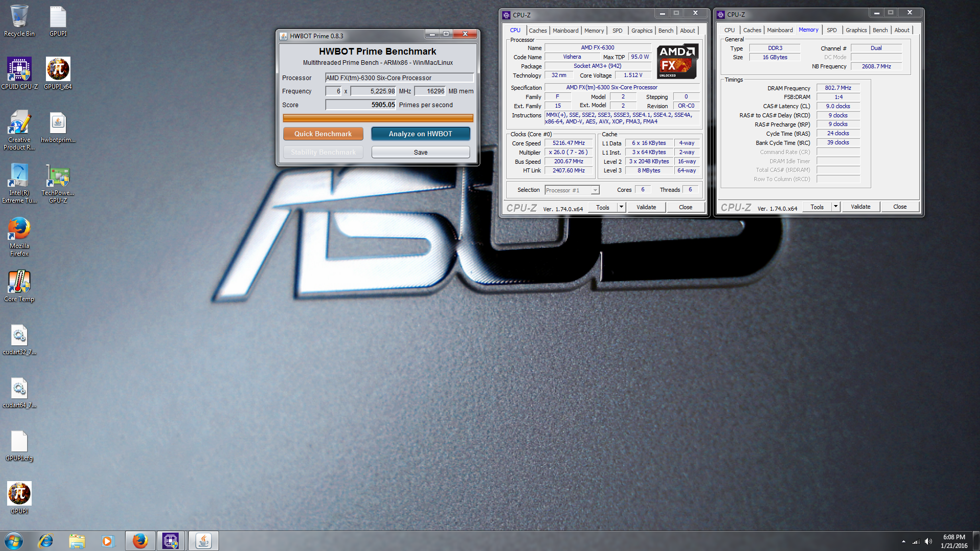Click Save button in HWBOT Prime
Image resolution: width=980 pixels, height=551 pixels.
(421, 152)
